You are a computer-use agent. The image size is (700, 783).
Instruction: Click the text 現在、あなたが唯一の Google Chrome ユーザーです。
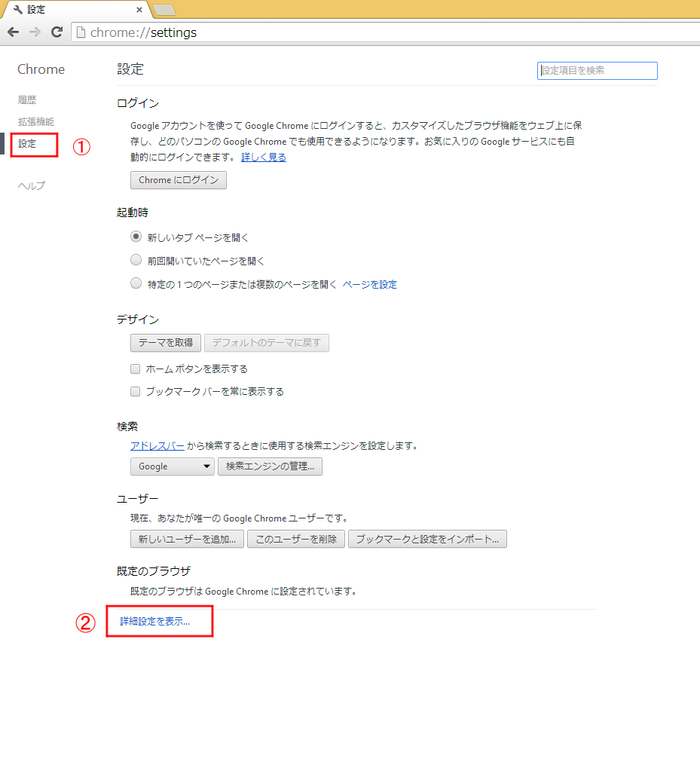coord(240,518)
